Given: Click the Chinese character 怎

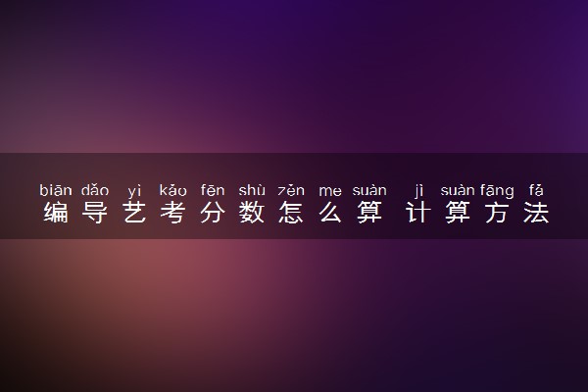Looking at the screenshot, I should click(x=291, y=213).
